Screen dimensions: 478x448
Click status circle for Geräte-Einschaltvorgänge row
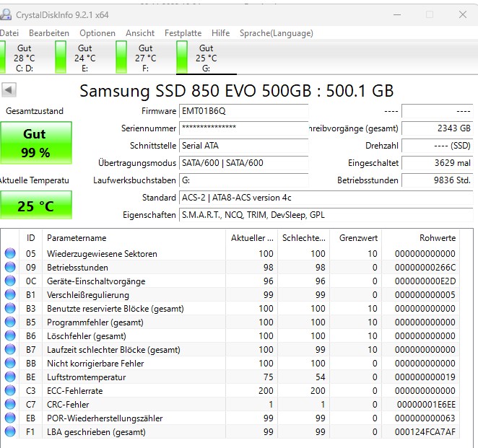click(x=10, y=281)
